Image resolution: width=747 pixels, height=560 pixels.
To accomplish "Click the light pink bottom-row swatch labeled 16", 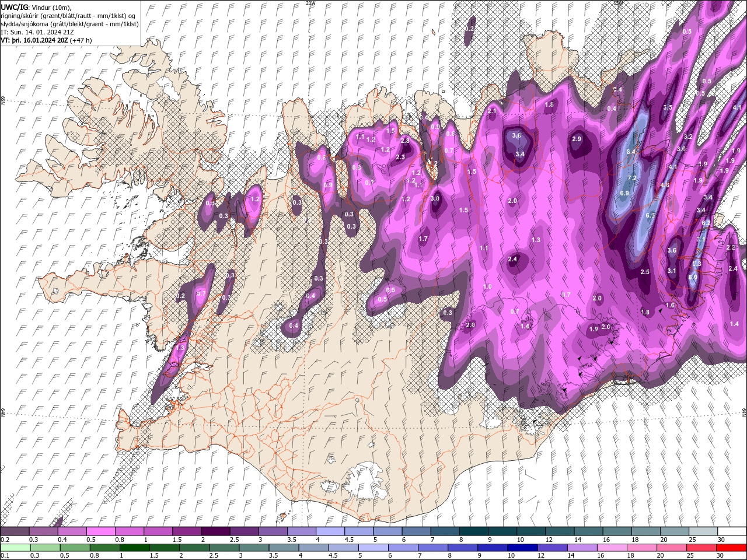I will [x=611, y=548].
